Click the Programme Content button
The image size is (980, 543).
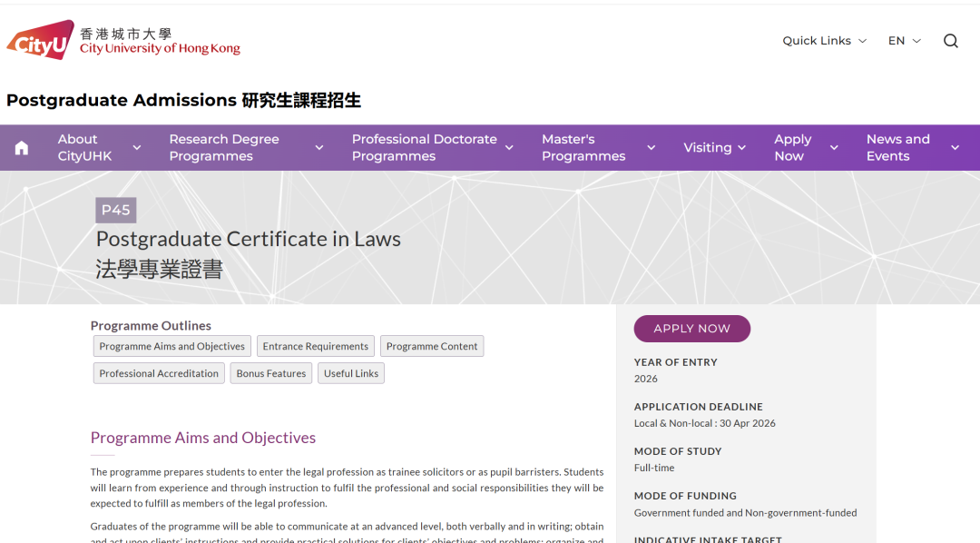[432, 347]
